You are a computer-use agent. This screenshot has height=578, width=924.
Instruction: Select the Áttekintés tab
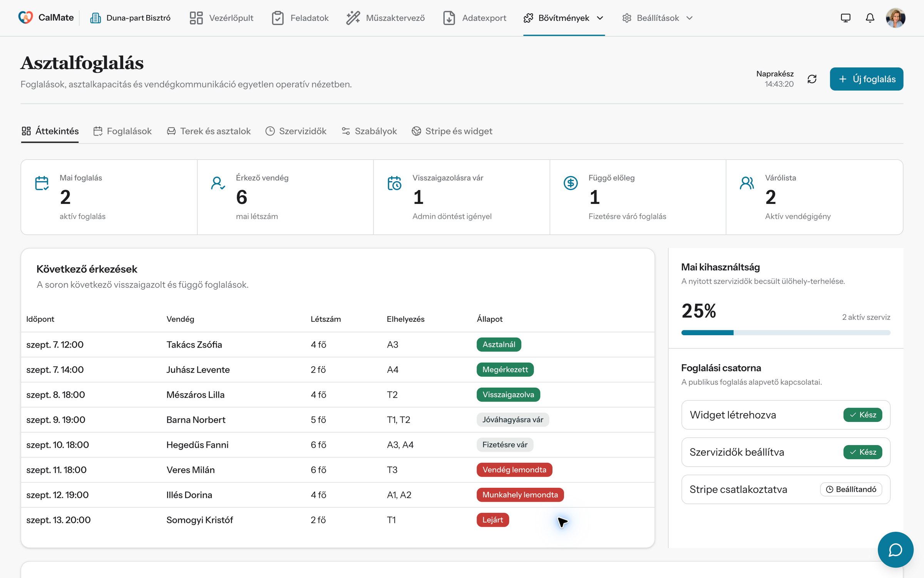pos(50,131)
